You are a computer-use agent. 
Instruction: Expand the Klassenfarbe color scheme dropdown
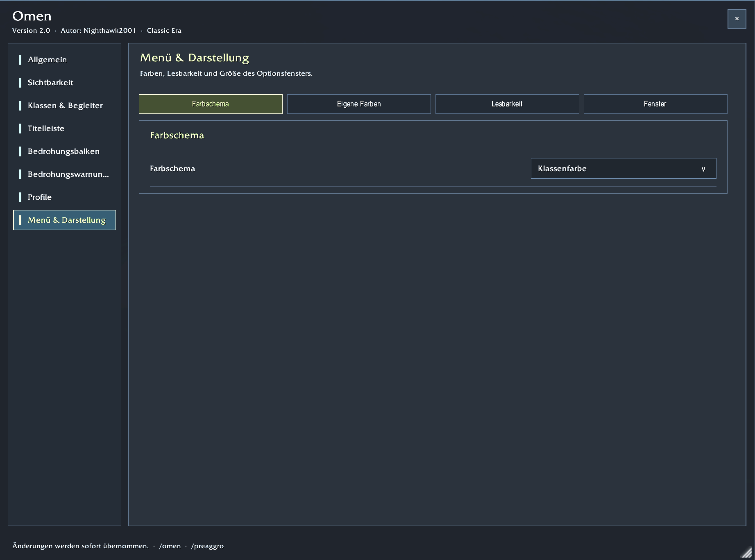[x=623, y=169]
